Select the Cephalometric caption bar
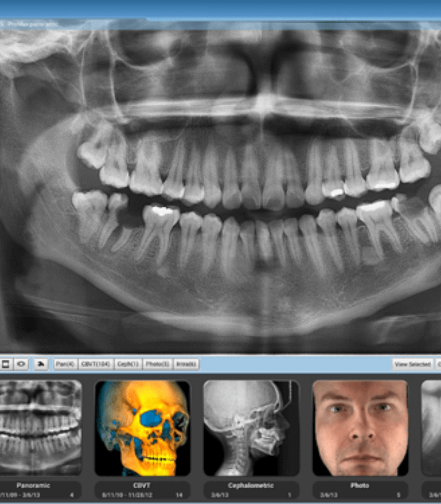441x504 pixels. click(251, 490)
